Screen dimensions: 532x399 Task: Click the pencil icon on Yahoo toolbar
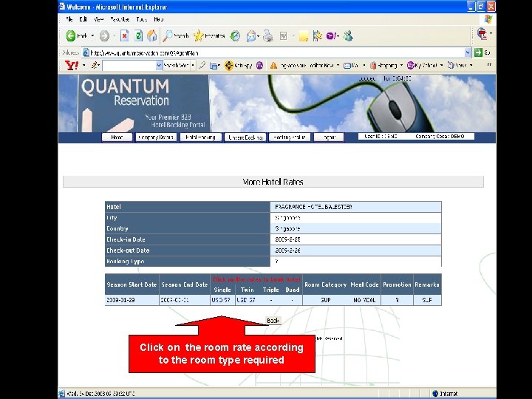click(x=95, y=65)
